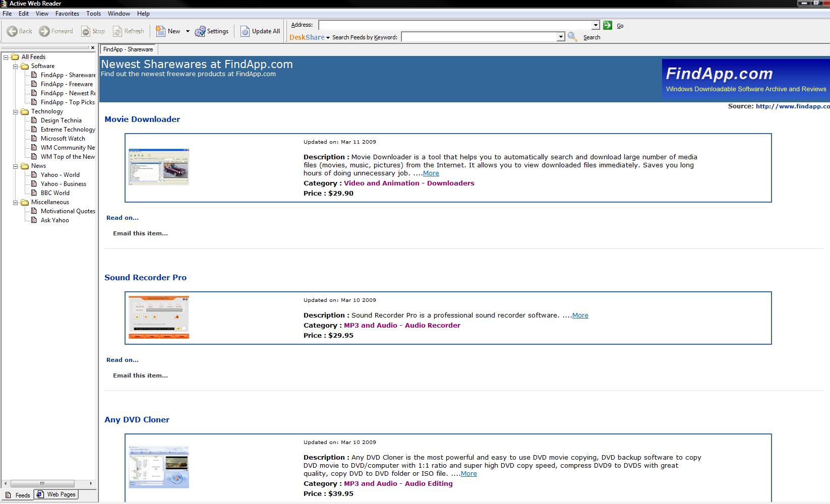The height and width of the screenshot is (504, 830).
Task: Click the Update All icon
Action: tap(245, 31)
